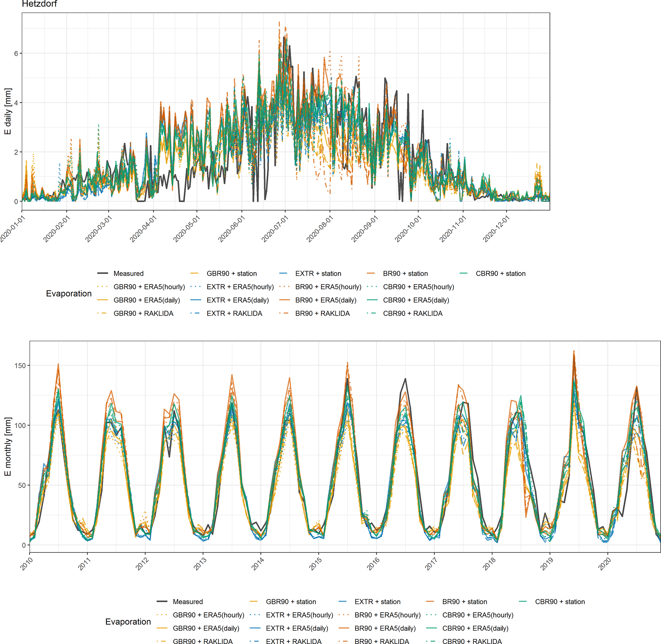Click the "E daily [mm]" y-axis title

(x=8, y=111)
